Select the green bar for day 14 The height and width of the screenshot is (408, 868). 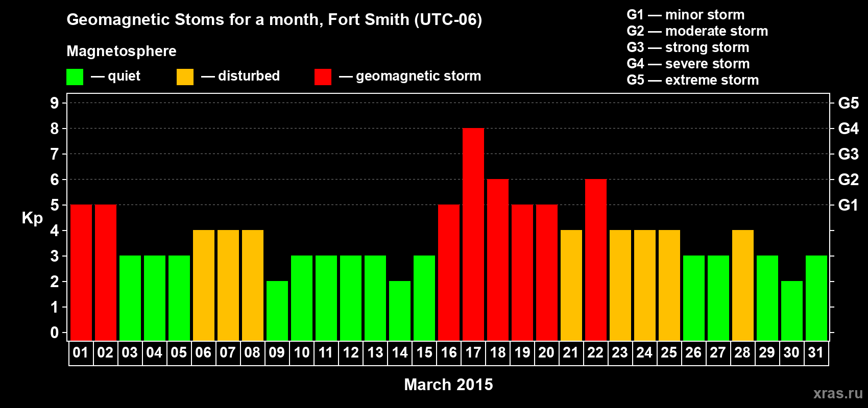[400, 311]
